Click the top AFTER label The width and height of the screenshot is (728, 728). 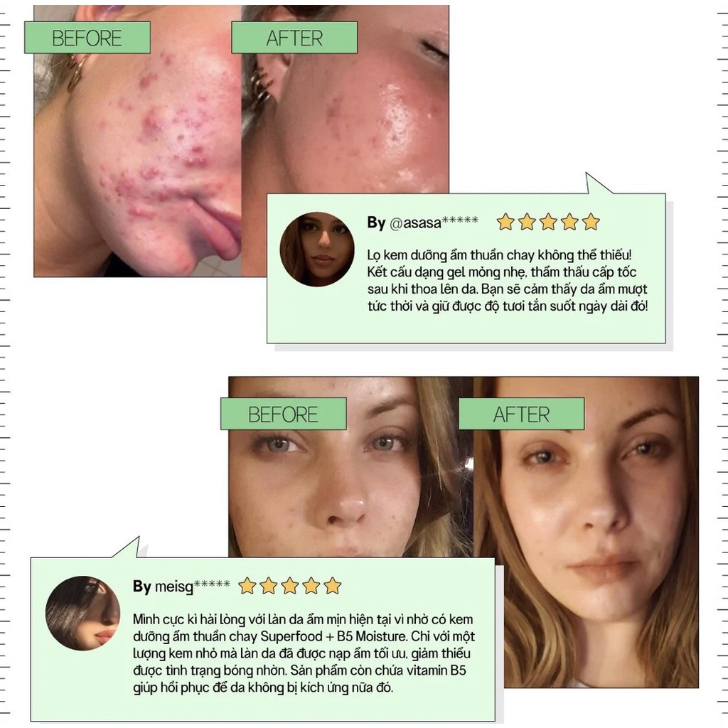294,38
